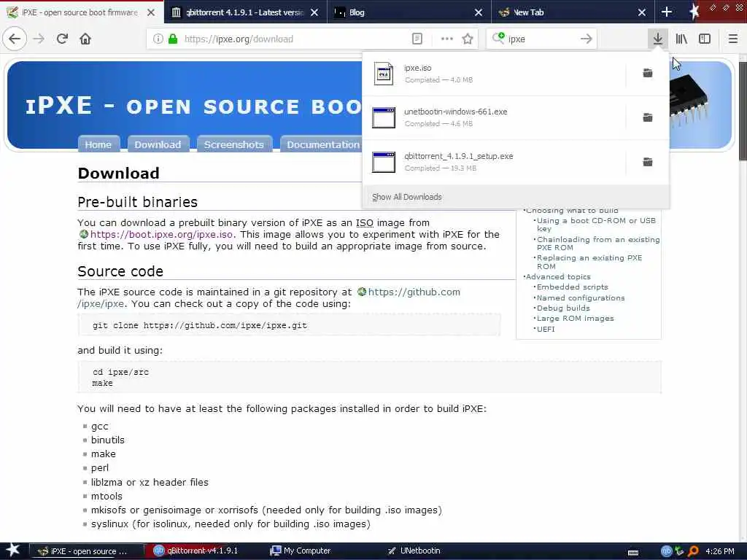Open the Download site navigation tab
The height and width of the screenshot is (560, 747).
tap(158, 144)
